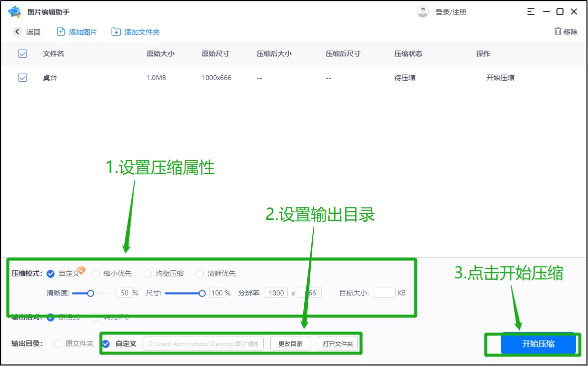
Task: Uncheck the 桌台 file row checkbox
Action: pos(22,78)
